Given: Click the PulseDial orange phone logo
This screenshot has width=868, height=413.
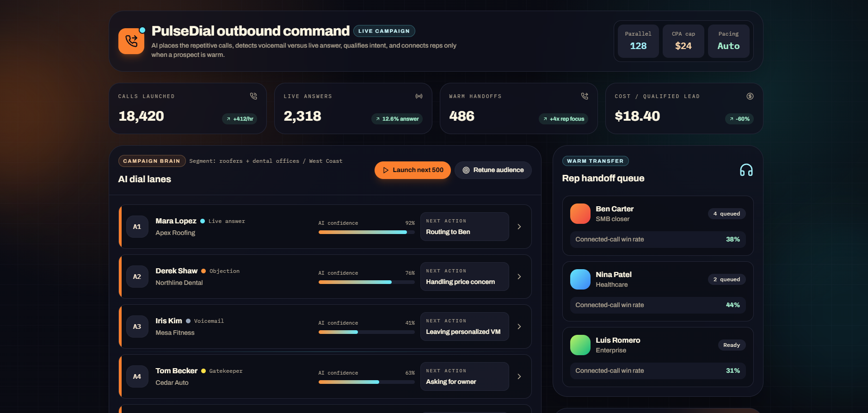Looking at the screenshot, I should pyautogui.click(x=131, y=41).
